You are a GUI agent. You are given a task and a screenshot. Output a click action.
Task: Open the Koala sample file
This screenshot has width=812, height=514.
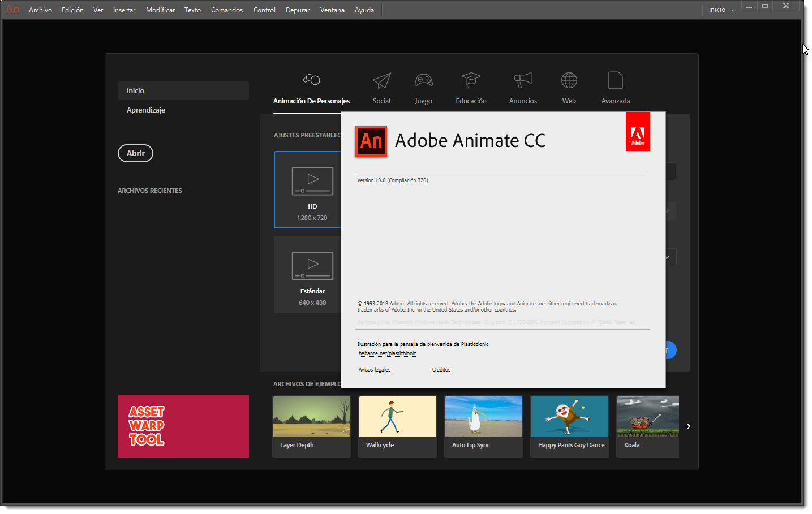tap(648, 426)
